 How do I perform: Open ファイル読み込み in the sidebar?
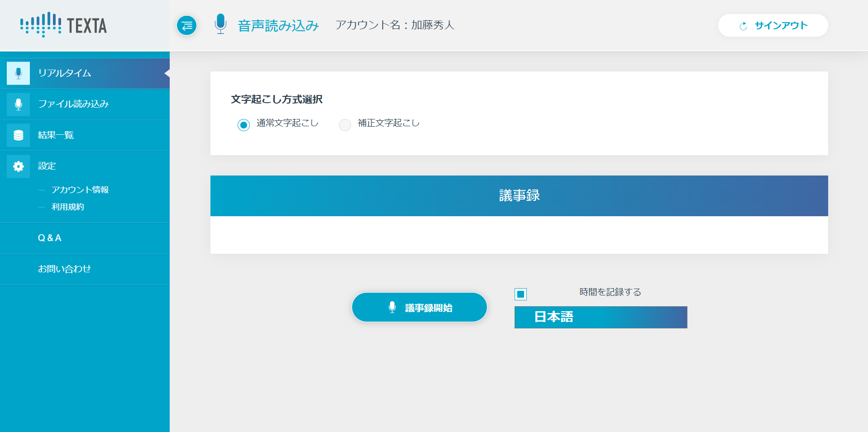click(85, 104)
